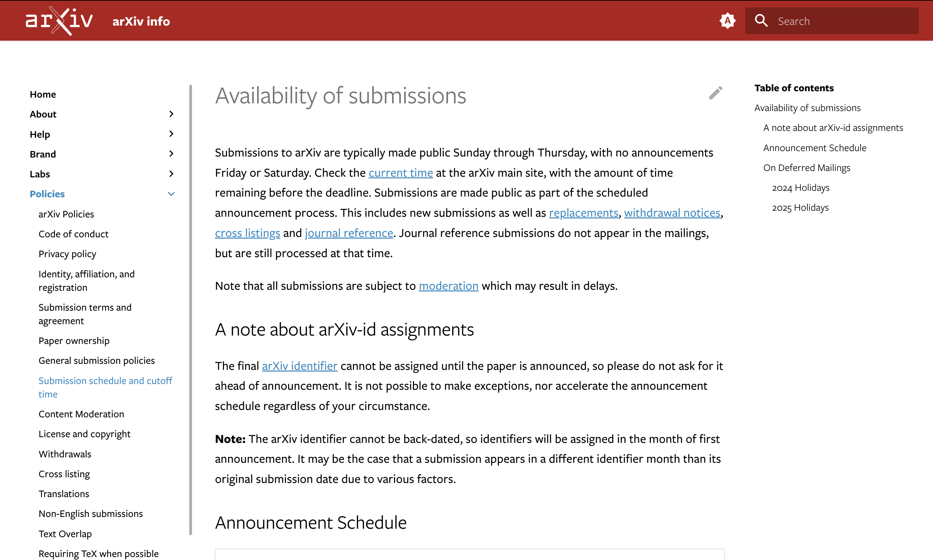
Task: Click the "moderation" hyperlink
Action: click(x=449, y=286)
